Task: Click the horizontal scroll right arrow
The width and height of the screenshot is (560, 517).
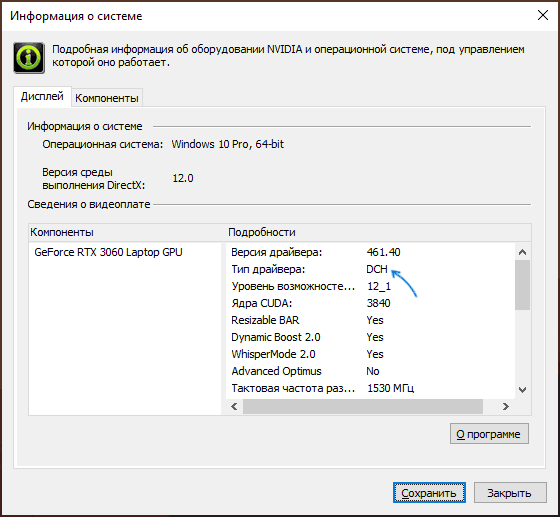Action: point(505,406)
